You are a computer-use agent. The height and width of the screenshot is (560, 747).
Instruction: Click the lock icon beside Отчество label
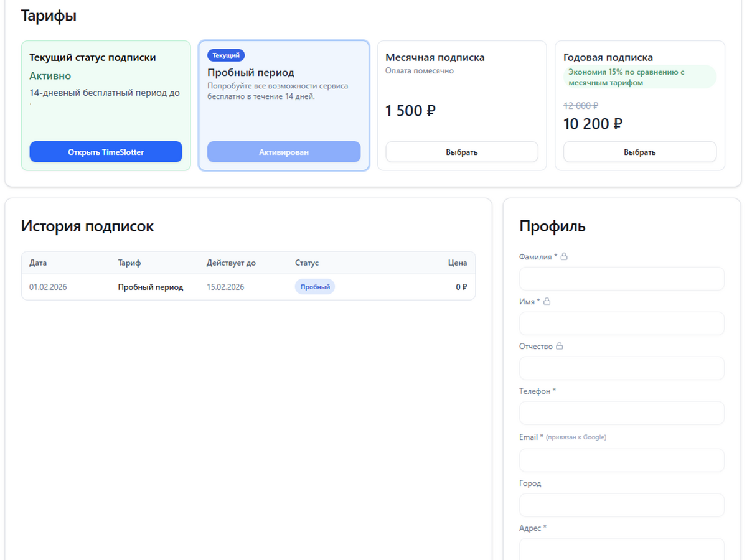(559, 346)
